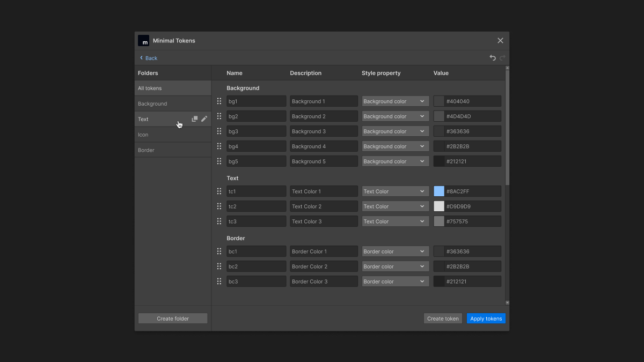
Task: Click the Border Color 1 description field
Action: 324,252
